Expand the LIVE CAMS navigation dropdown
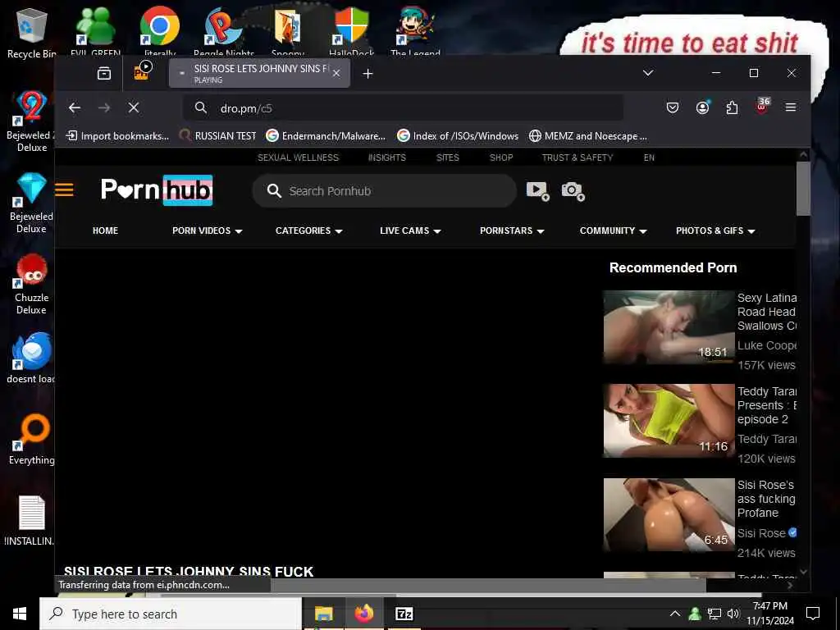The image size is (840, 630). 410,231
